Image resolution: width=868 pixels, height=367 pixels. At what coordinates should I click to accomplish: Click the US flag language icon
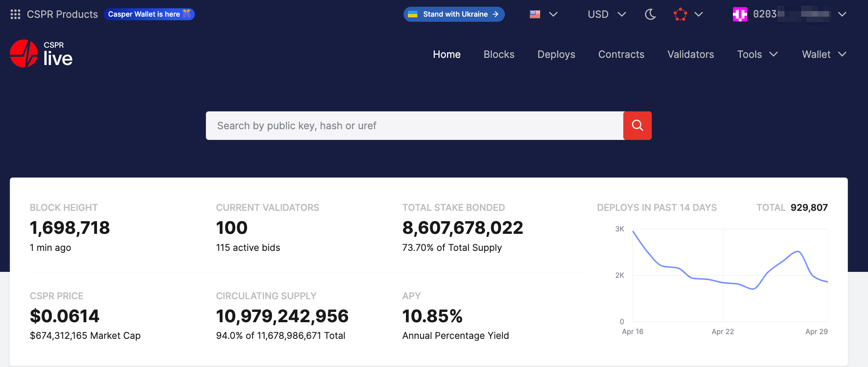pyautogui.click(x=535, y=14)
